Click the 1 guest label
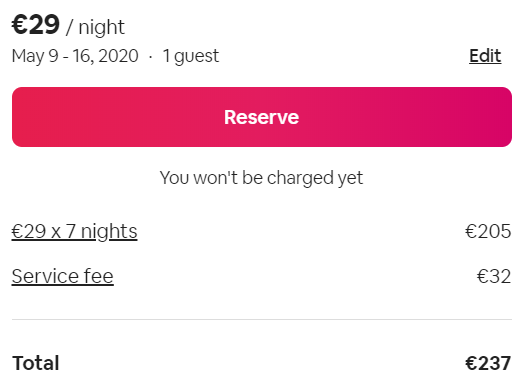 click(191, 56)
